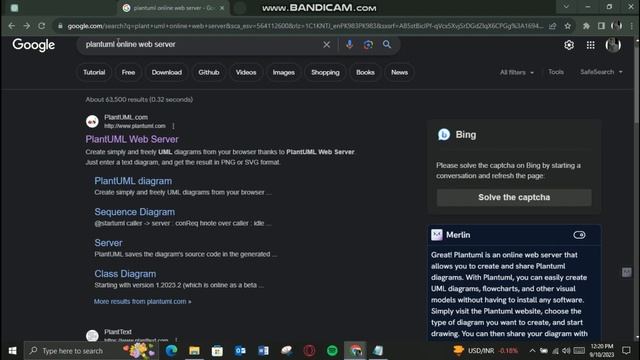The height and width of the screenshot is (360, 640).
Task: Open more options for PlantUML.com result
Action: point(173,126)
